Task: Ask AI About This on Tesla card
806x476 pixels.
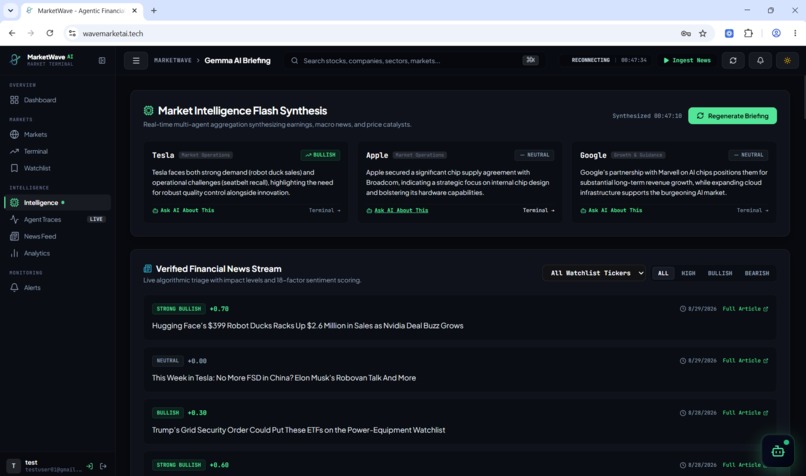Action: pyautogui.click(x=184, y=210)
